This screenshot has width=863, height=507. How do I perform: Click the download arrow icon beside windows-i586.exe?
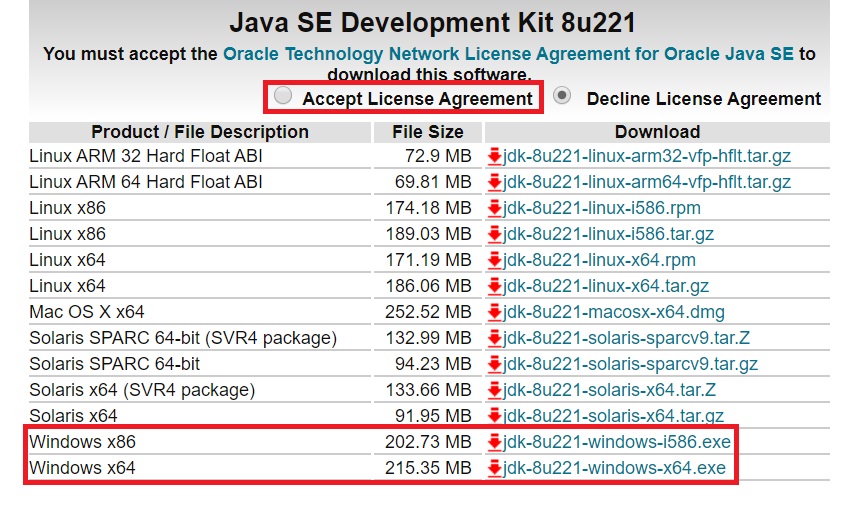click(494, 442)
